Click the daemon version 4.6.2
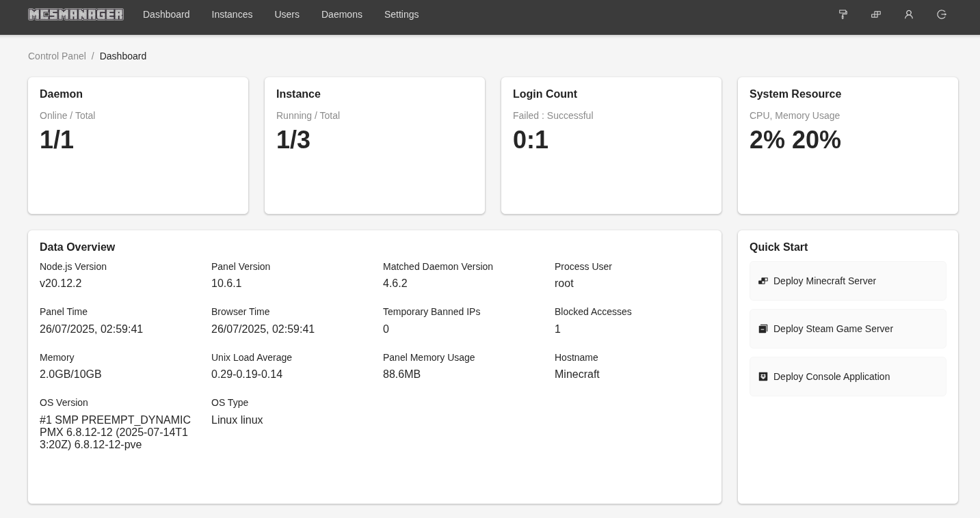 click(395, 284)
